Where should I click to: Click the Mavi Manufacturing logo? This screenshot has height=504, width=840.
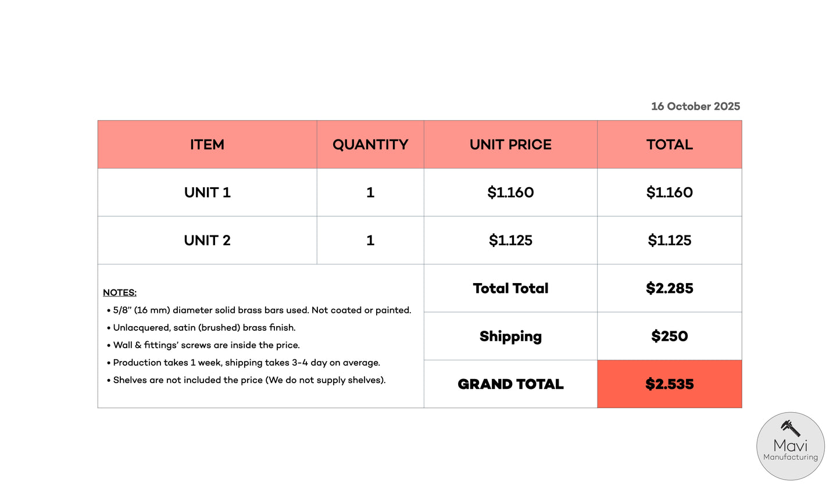tap(790, 446)
